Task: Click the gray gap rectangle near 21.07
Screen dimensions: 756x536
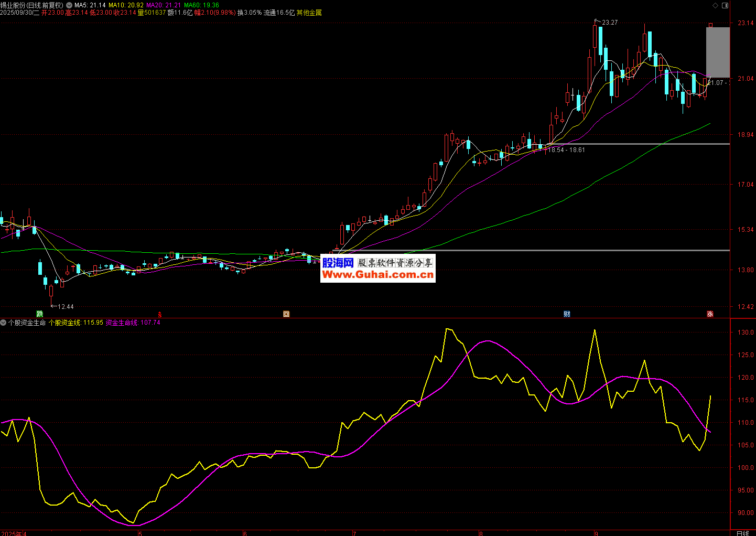Action: pyautogui.click(x=717, y=52)
